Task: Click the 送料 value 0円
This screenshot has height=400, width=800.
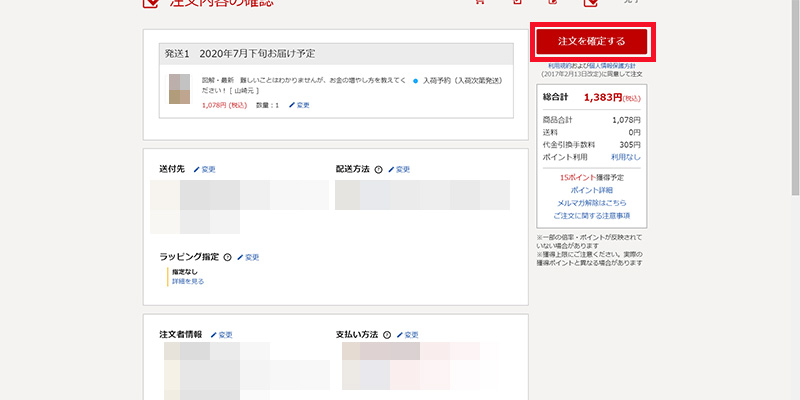Action: [634, 132]
